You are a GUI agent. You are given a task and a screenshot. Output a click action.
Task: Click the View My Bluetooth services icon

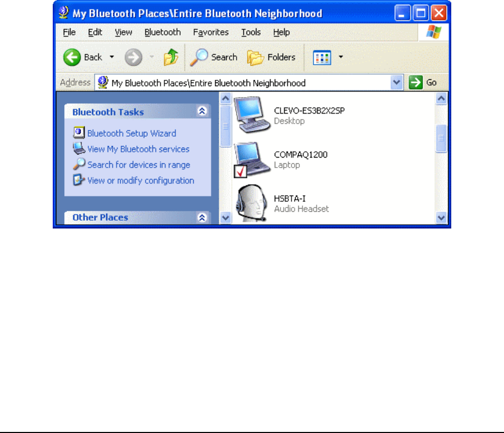(79, 148)
